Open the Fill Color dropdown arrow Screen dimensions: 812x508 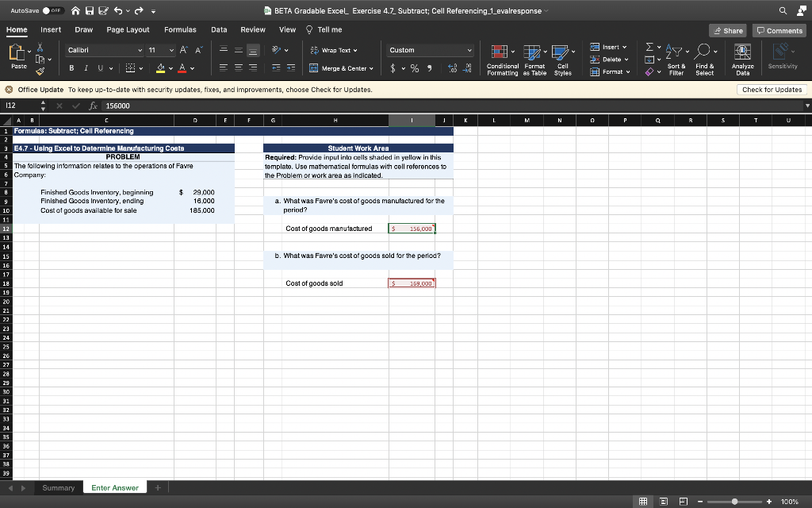pos(170,67)
